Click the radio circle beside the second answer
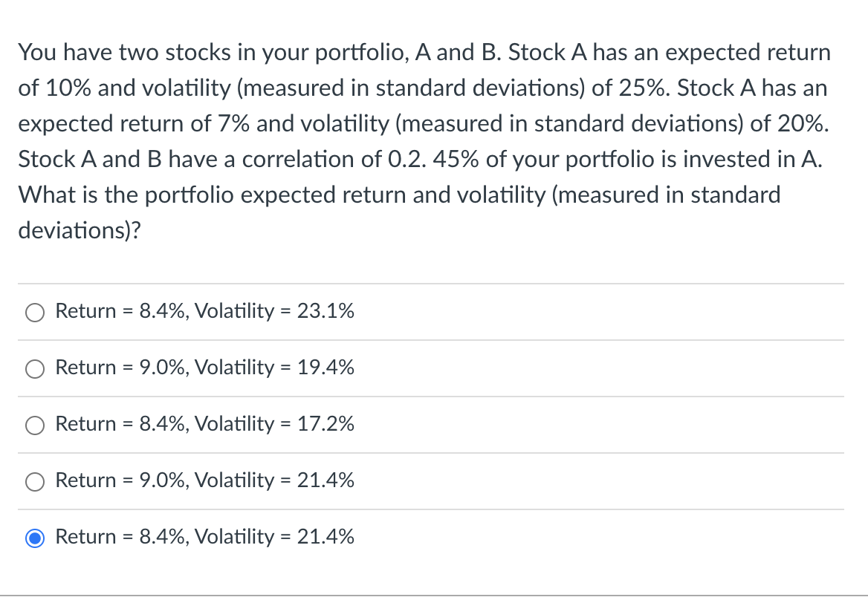This screenshot has height=600, width=868. (34, 369)
